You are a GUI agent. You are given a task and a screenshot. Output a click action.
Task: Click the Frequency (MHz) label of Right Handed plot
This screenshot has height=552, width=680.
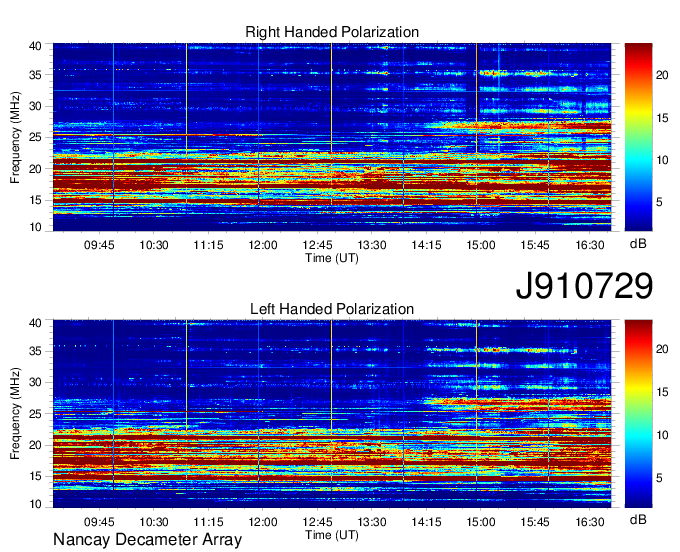15,137
